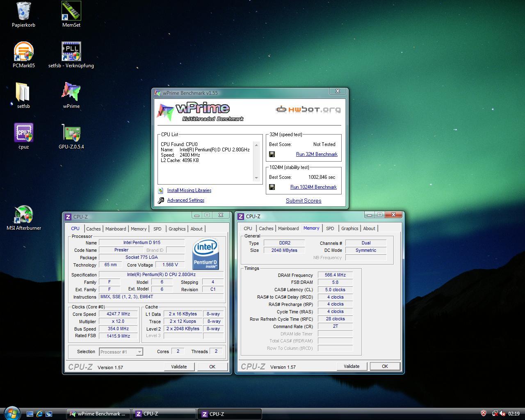The image size is (525, 420).
Task: Select the wPrime Benchmark taskbar button
Action: 98,414
